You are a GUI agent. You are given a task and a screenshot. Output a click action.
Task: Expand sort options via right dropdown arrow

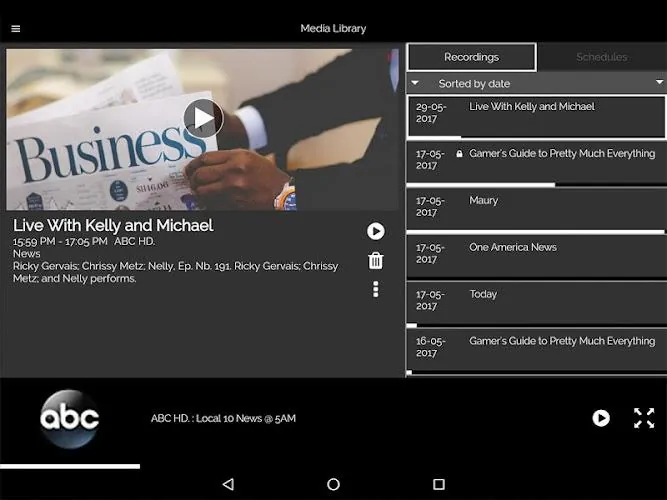659,82
